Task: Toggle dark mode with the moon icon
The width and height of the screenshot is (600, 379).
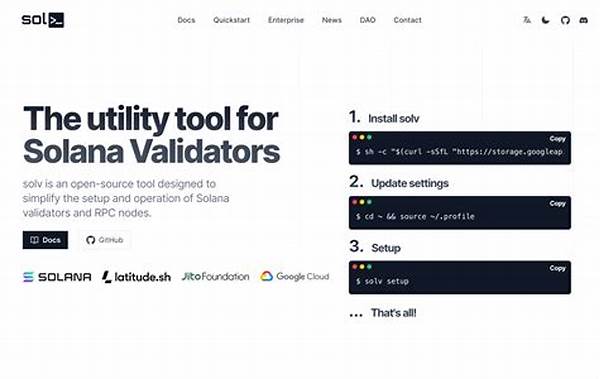Action: coord(546,20)
